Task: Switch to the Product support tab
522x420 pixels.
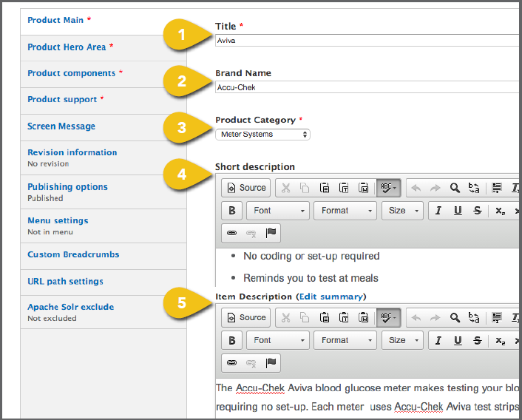Action: point(104,101)
